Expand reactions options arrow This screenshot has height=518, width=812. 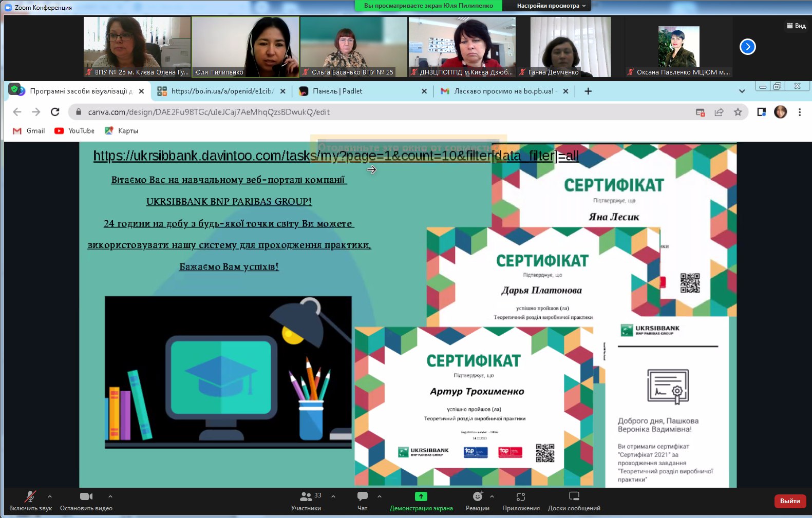tap(492, 496)
